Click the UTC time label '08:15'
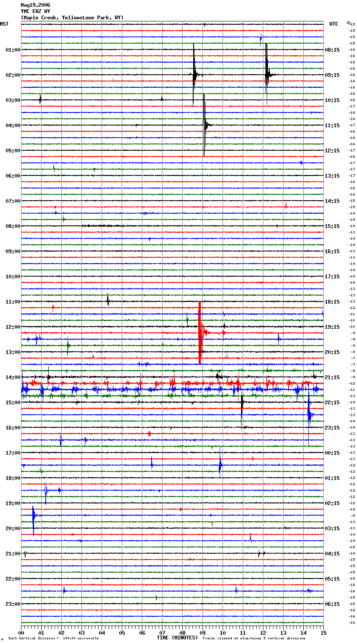Viewport: 357px width, 644px height. coord(332,50)
